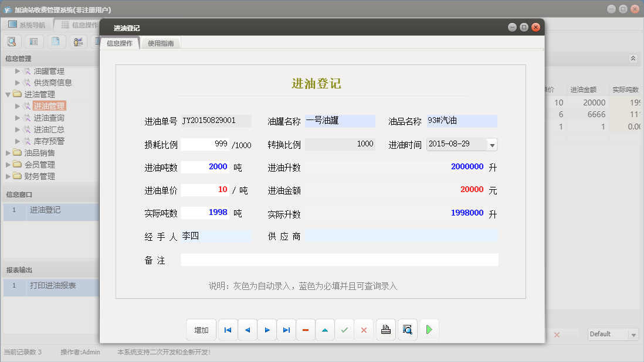Click the green play execute icon
The height and width of the screenshot is (362, 644).
click(429, 329)
